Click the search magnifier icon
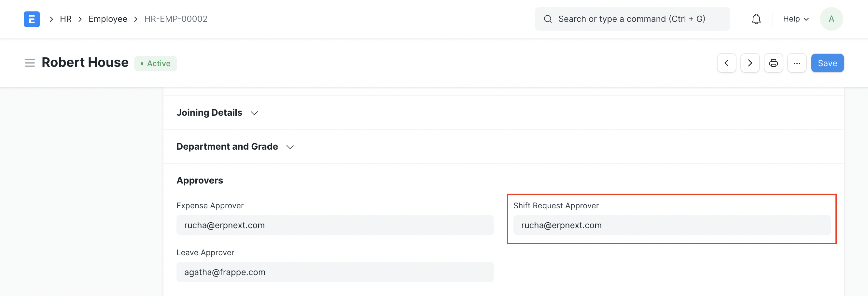Viewport: 868px width, 296px height. [x=548, y=19]
